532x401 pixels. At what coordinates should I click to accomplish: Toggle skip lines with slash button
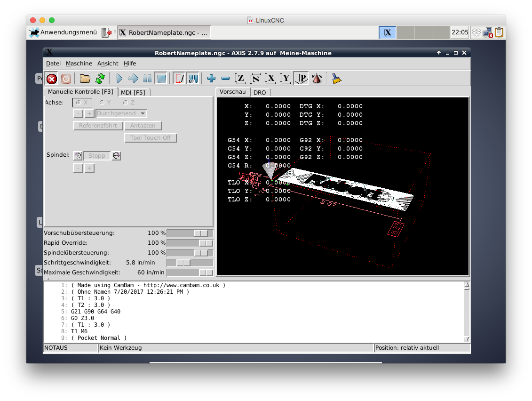click(179, 79)
